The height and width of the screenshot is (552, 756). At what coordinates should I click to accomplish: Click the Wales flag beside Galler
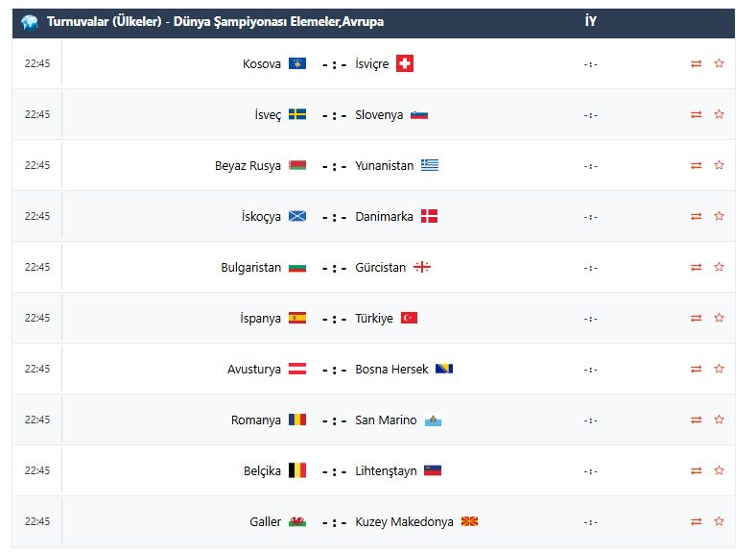[297, 522]
